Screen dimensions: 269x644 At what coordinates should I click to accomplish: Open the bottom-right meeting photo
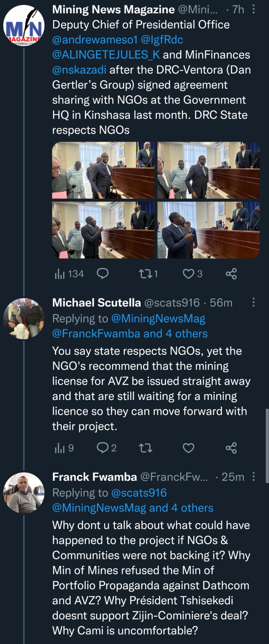208,230
